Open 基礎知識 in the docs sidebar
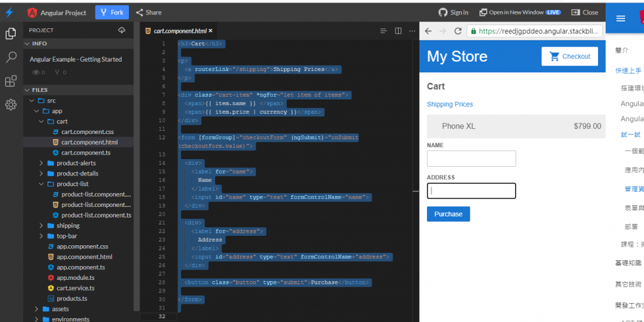This screenshot has width=644, height=322. pos(628,264)
